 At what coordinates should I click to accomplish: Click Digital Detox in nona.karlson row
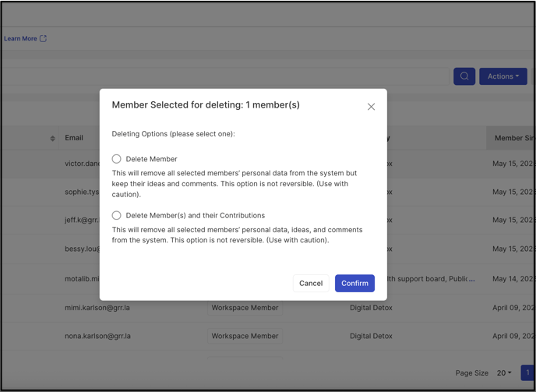point(371,336)
